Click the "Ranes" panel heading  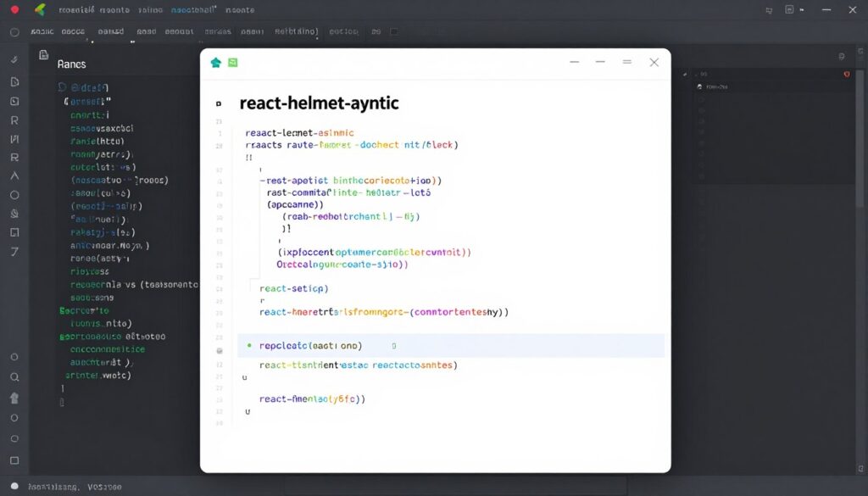[x=71, y=64]
